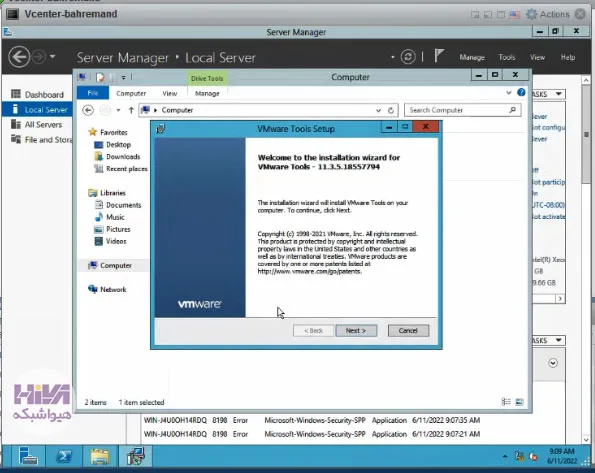Open Music library
The width and height of the screenshot is (595, 473).
pos(115,217)
